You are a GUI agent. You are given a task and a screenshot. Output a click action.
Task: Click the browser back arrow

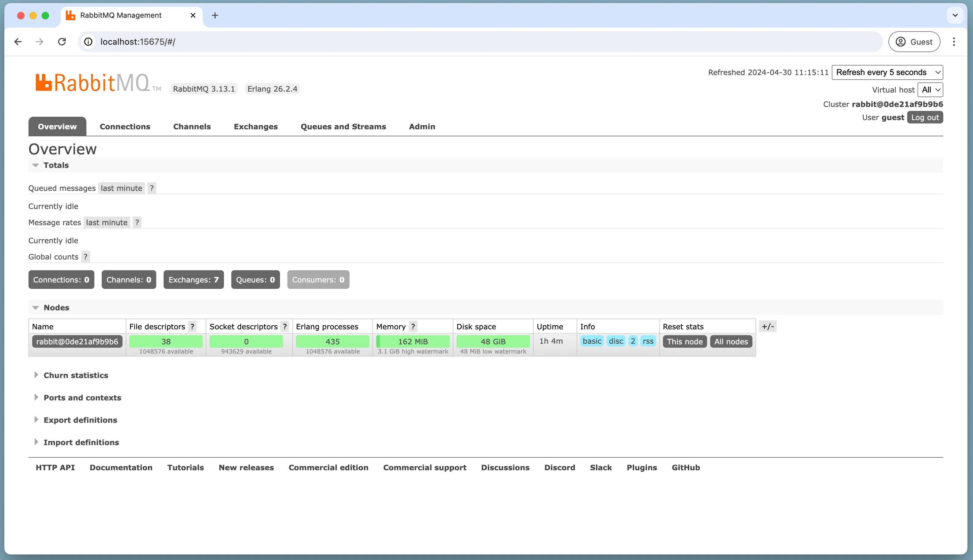18,42
